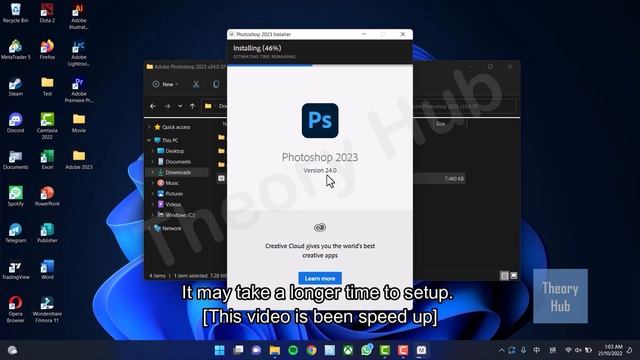Screen dimensions: 640x360
Task: Open Publisher desktop shortcut
Action: 47,233
